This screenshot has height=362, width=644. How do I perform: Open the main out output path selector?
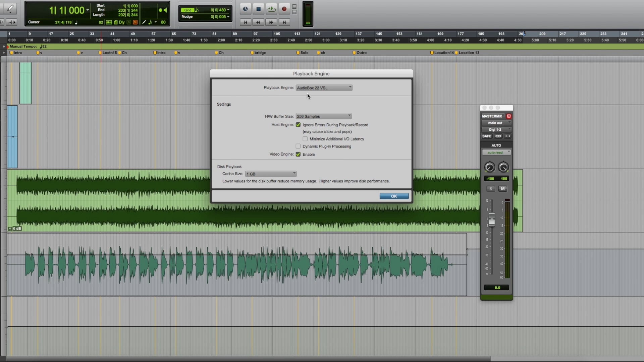[496, 123]
